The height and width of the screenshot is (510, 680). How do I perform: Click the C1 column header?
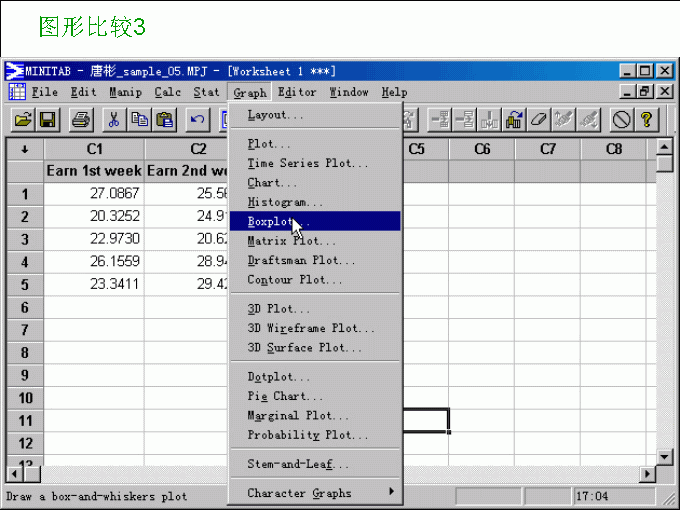click(x=94, y=149)
